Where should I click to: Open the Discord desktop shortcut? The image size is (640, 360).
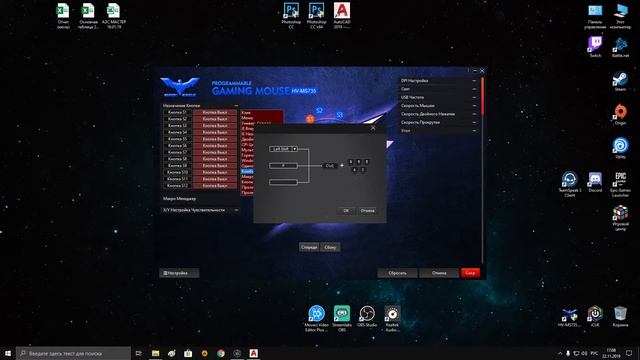point(595,182)
